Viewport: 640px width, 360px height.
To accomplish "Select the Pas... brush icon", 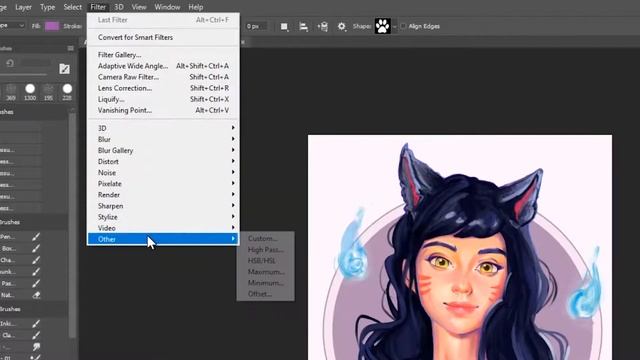I will point(36,283).
